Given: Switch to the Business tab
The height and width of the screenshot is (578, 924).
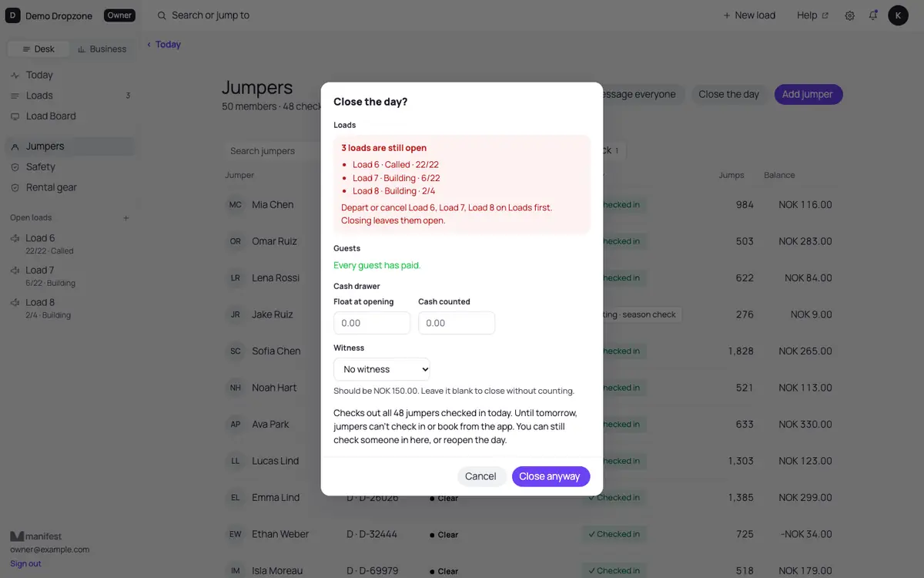Looking at the screenshot, I should (102, 49).
